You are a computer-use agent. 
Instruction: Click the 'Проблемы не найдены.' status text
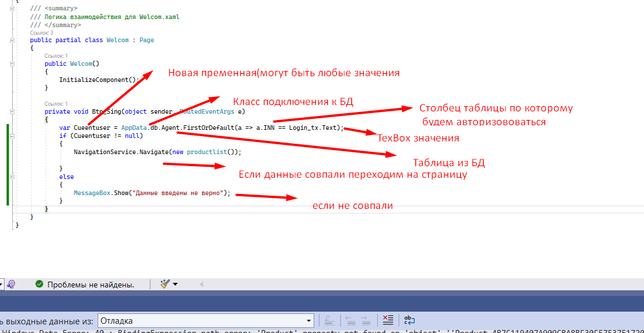pos(91,284)
